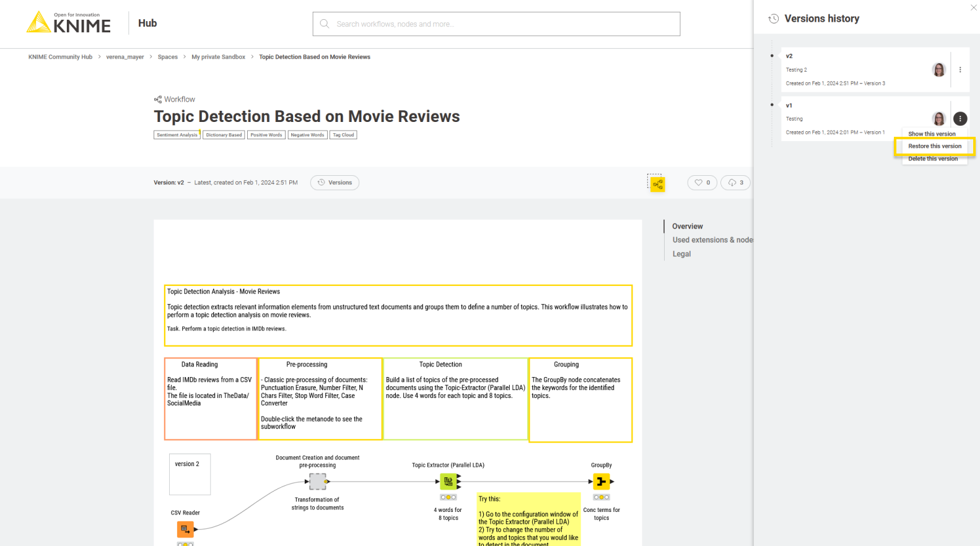980x546 pixels.
Task: Click the search workflows input field
Action: pyautogui.click(x=496, y=24)
